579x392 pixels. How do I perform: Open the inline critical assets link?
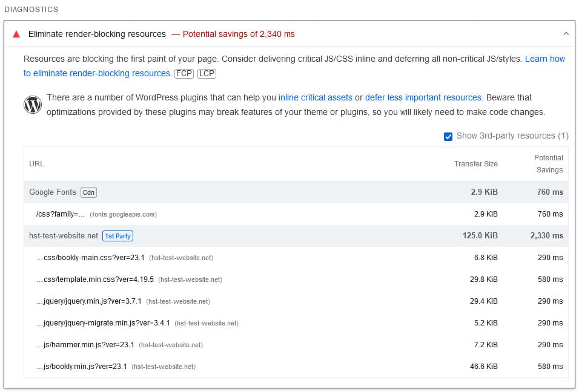(x=315, y=97)
